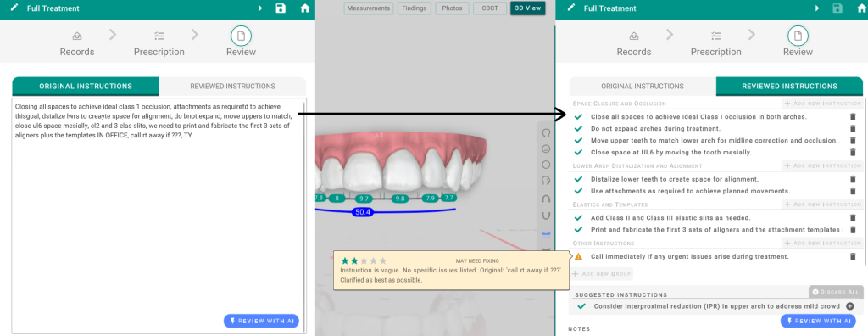Screen dimensions: 868x336
Task: Toggle checkmark for 'Close all spaces to achieve ideal'
Action: (x=578, y=117)
